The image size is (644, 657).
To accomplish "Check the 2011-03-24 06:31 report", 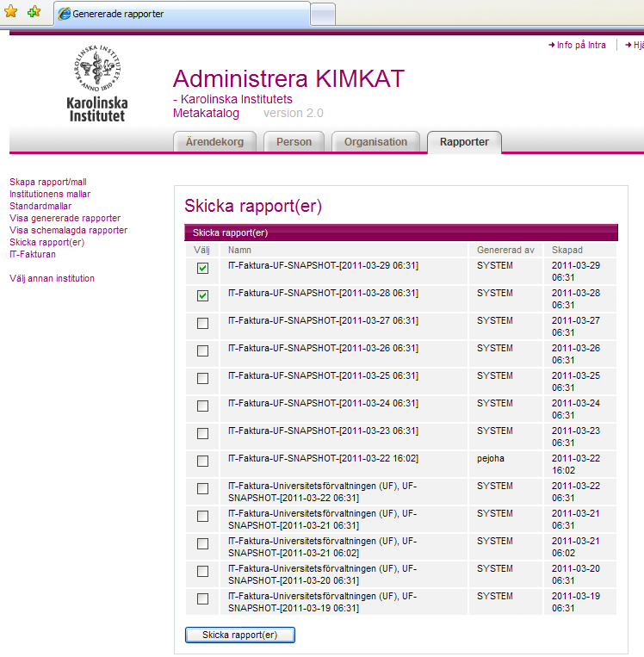I will [x=203, y=406].
